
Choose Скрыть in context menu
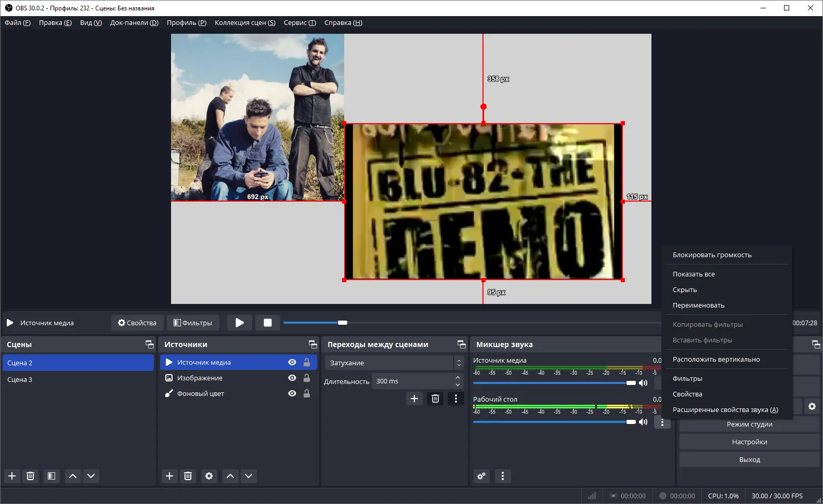click(x=727, y=289)
